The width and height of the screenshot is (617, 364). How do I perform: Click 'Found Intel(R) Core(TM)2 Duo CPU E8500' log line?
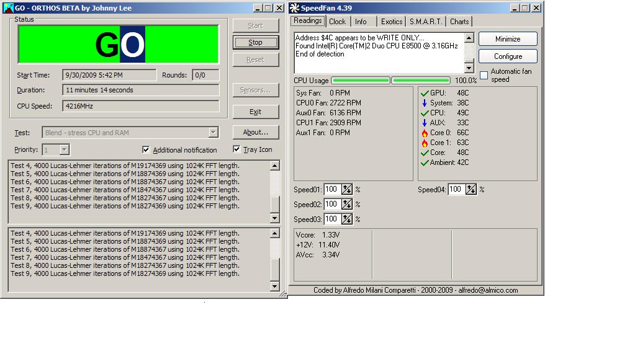[377, 46]
